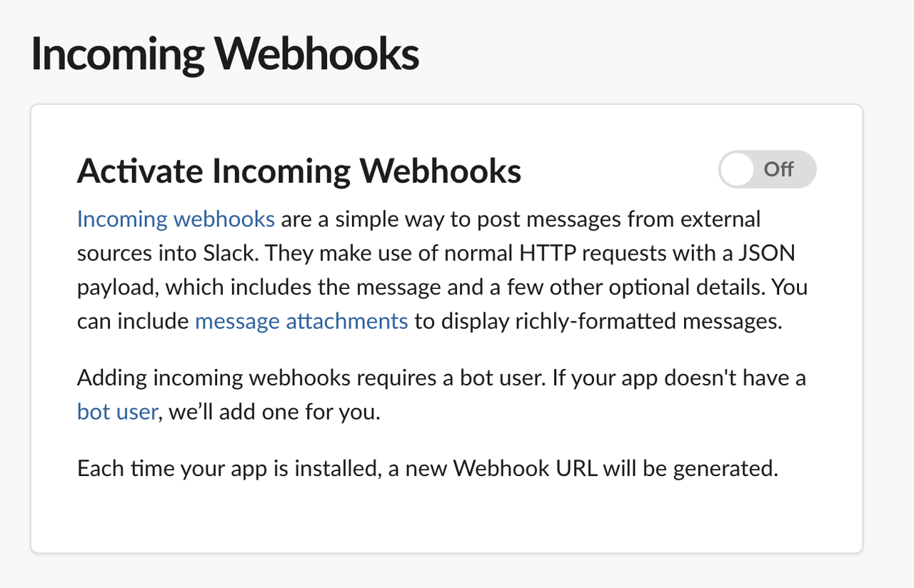Enable the Activate Incoming Webhooks toggle

[x=766, y=169]
